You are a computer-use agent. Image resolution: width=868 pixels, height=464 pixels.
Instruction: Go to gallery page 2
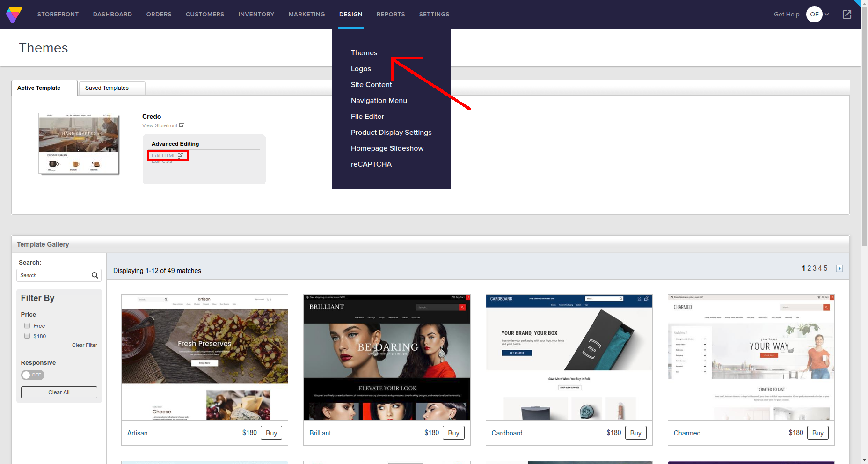(810, 268)
